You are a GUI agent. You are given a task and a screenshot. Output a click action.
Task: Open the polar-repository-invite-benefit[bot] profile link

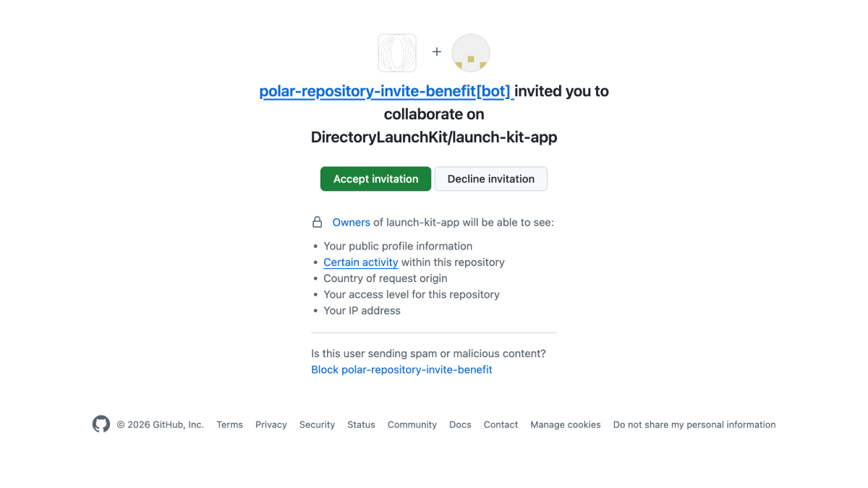click(386, 92)
